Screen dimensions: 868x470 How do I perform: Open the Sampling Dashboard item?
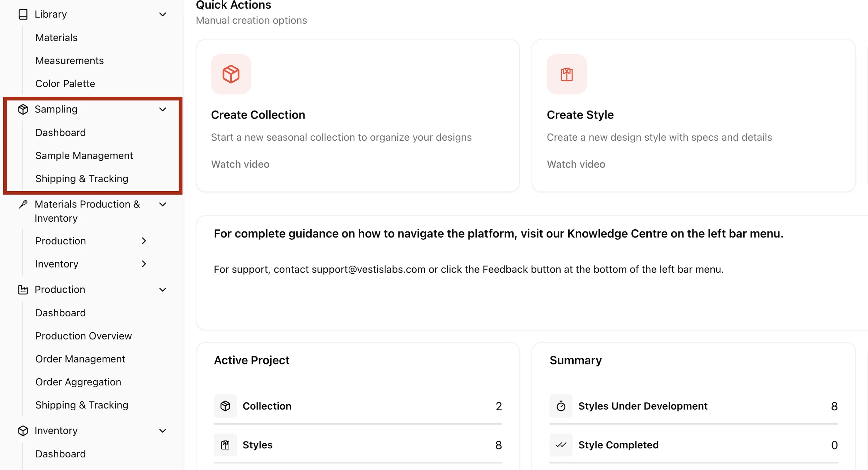60,133
